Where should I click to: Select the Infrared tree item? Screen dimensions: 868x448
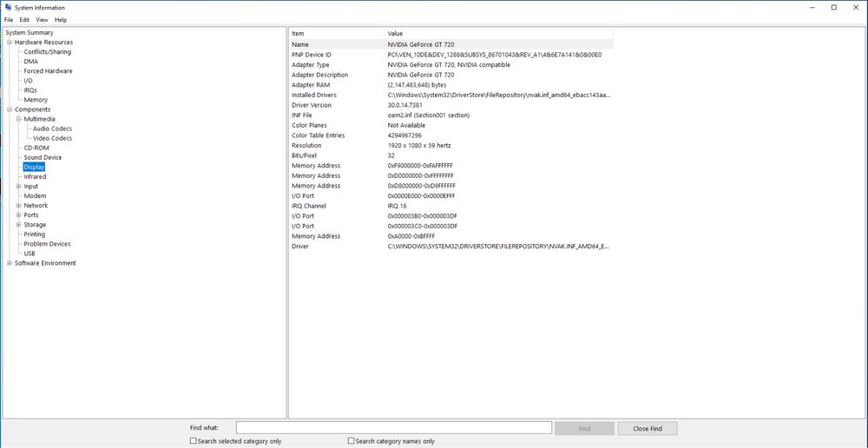click(35, 177)
